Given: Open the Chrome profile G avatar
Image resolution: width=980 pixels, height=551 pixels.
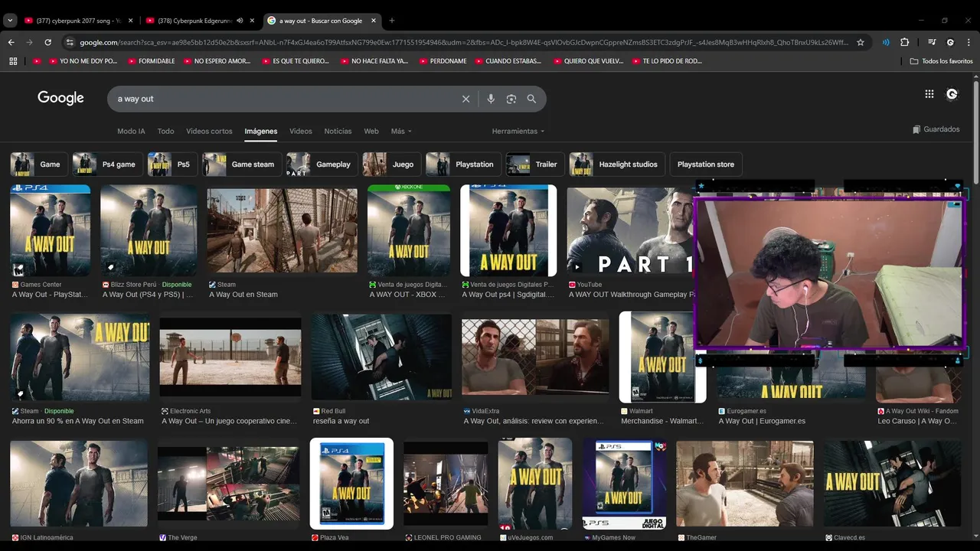Looking at the screenshot, I should click(950, 42).
